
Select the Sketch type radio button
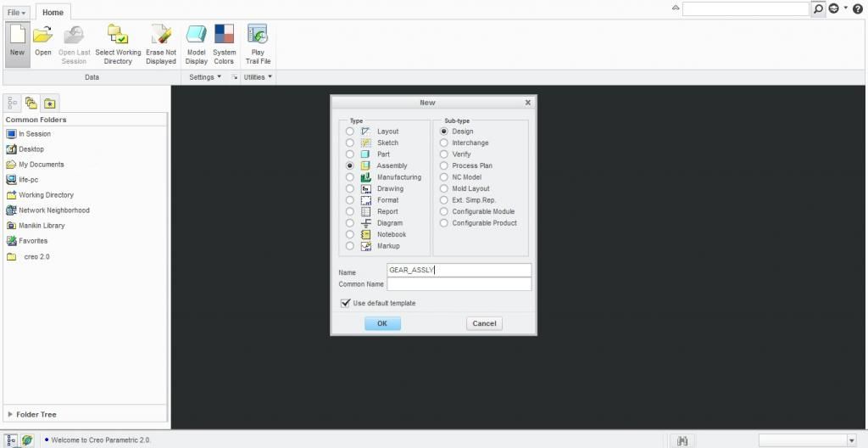349,143
